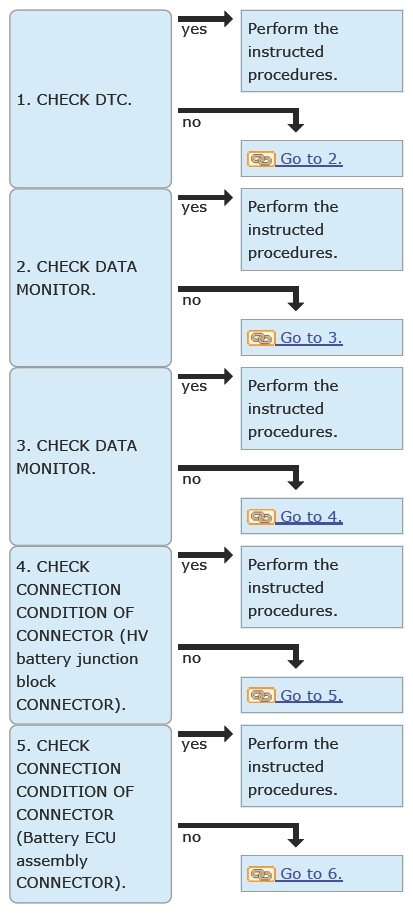Jump to step 4 via 'Go to 4.'
Image resolution: width=413 pixels, height=913 pixels.
[311, 516]
